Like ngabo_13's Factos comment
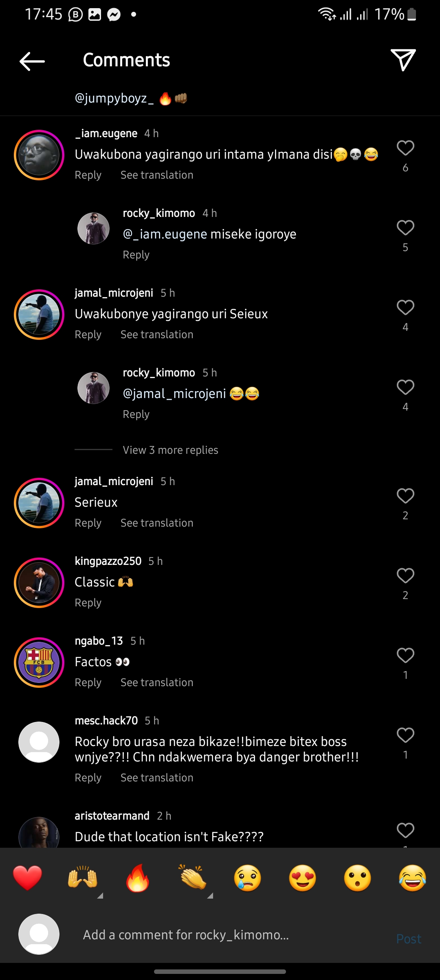 click(x=405, y=656)
